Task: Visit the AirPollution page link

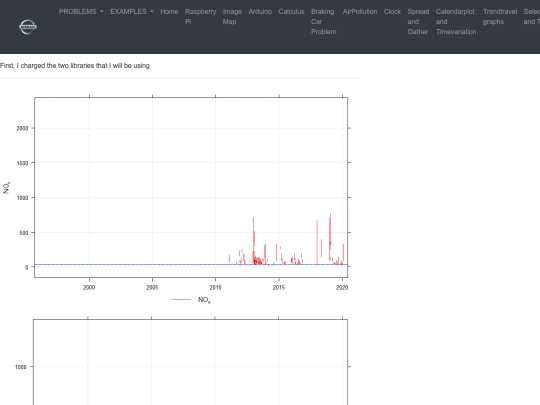Action: click(360, 12)
